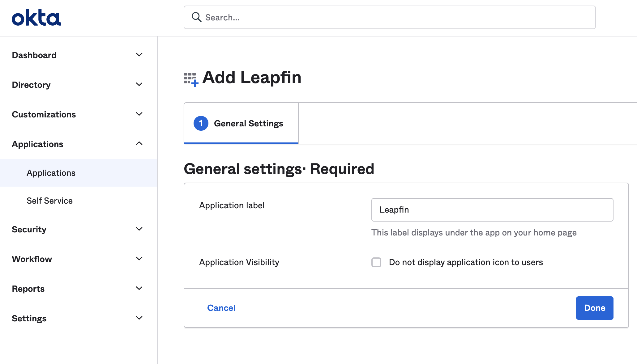This screenshot has width=637, height=364.
Task: Click the step 1 circle badge
Action: [x=201, y=123]
